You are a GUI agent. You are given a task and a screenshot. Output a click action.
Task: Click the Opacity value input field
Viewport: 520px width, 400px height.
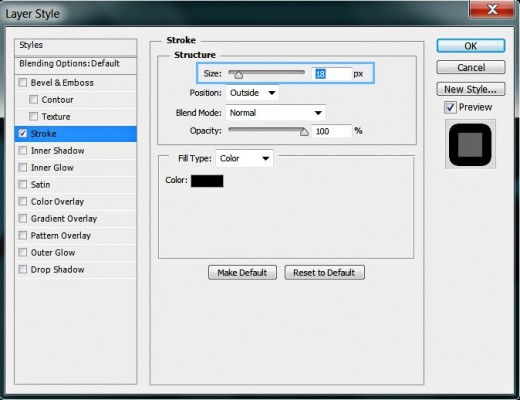click(331, 131)
